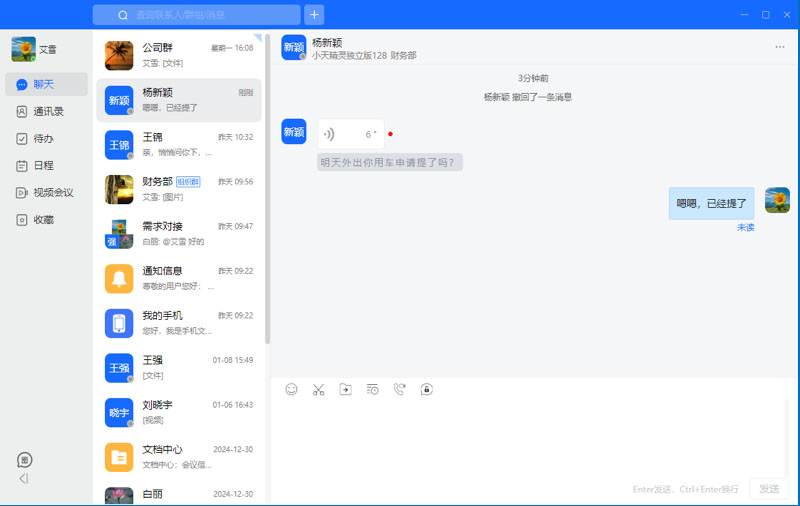Collapse the left sidebar with arrow icon

click(24, 479)
